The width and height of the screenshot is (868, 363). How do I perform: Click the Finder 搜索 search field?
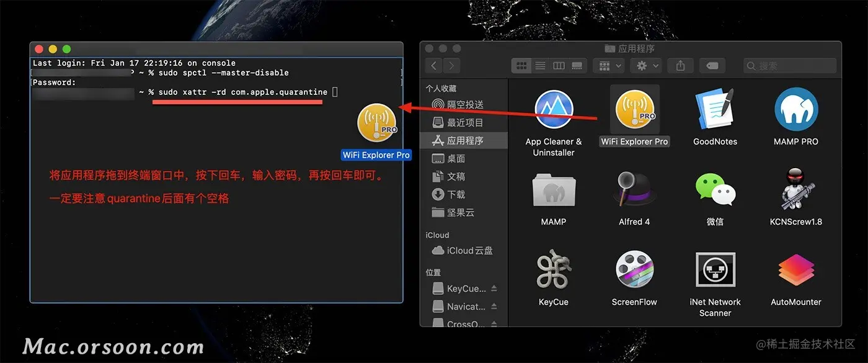point(790,65)
